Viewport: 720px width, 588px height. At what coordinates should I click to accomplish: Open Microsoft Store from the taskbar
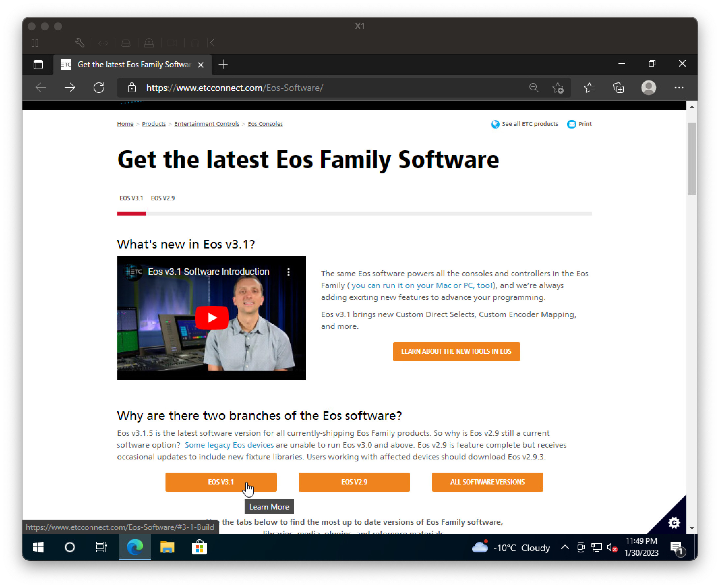pos(199,547)
